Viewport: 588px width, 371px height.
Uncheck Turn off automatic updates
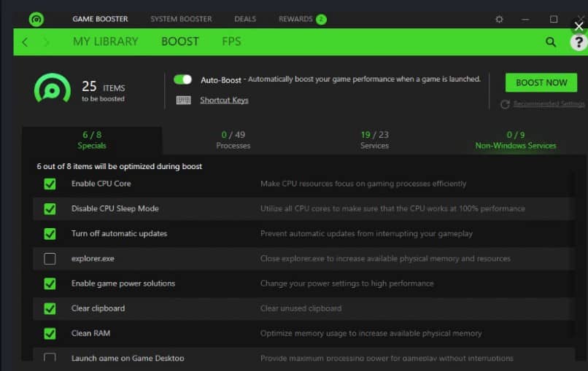[50, 234]
